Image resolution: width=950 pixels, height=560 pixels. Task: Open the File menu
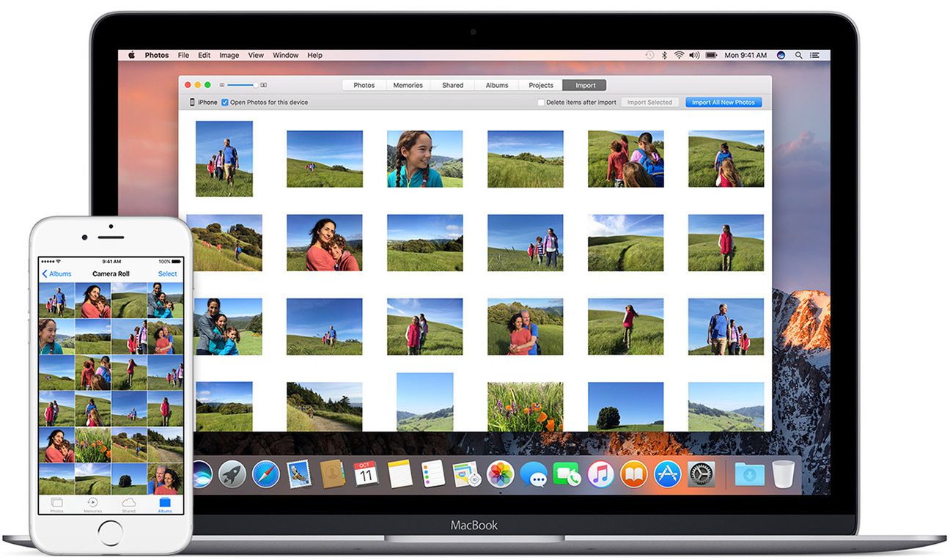(183, 55)
